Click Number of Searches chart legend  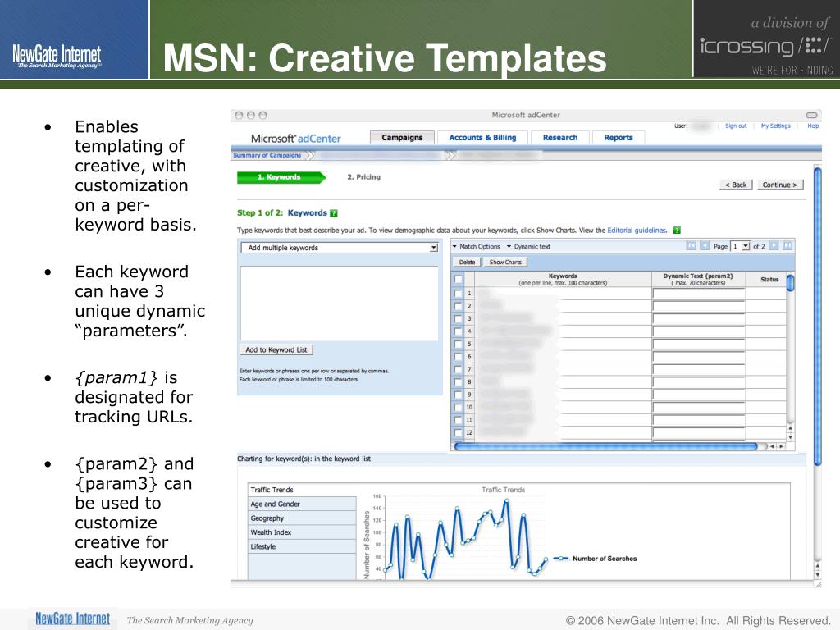pos(595,559)
